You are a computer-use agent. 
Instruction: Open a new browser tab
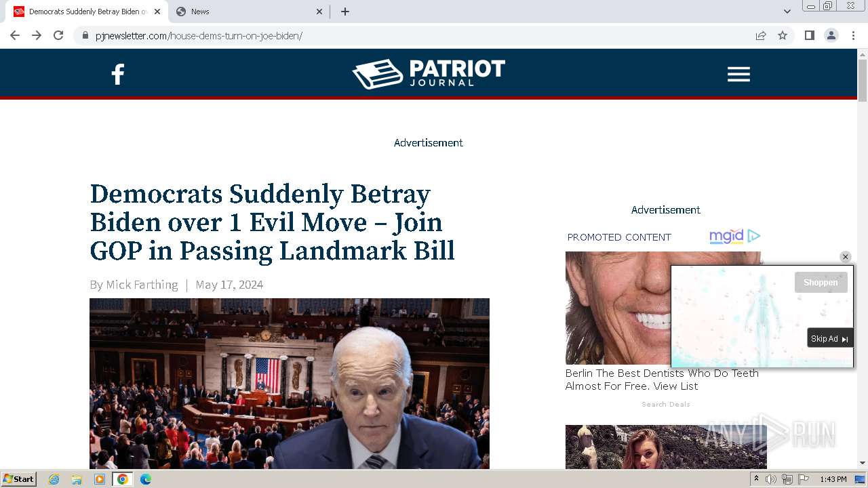345,12
